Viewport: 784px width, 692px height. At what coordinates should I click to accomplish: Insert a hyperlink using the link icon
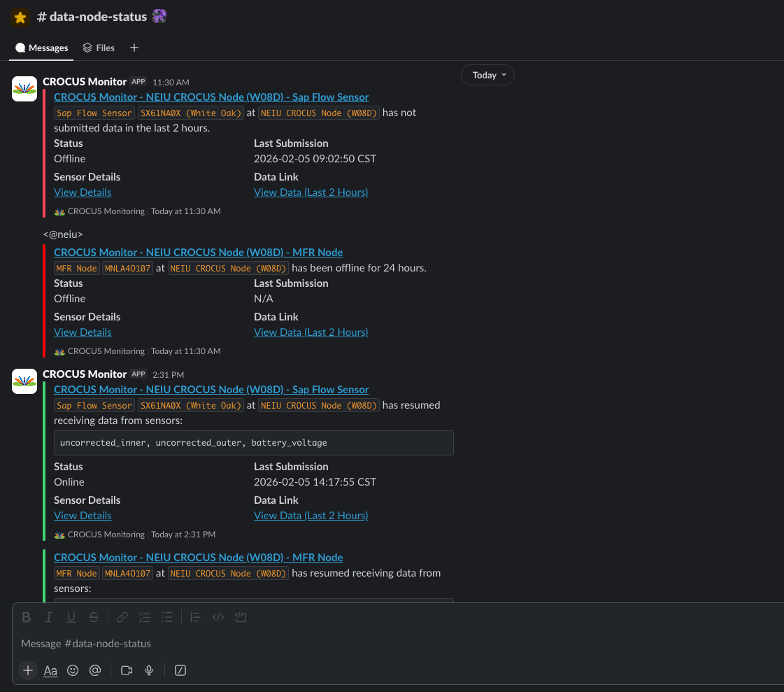[x=122, y=617]
